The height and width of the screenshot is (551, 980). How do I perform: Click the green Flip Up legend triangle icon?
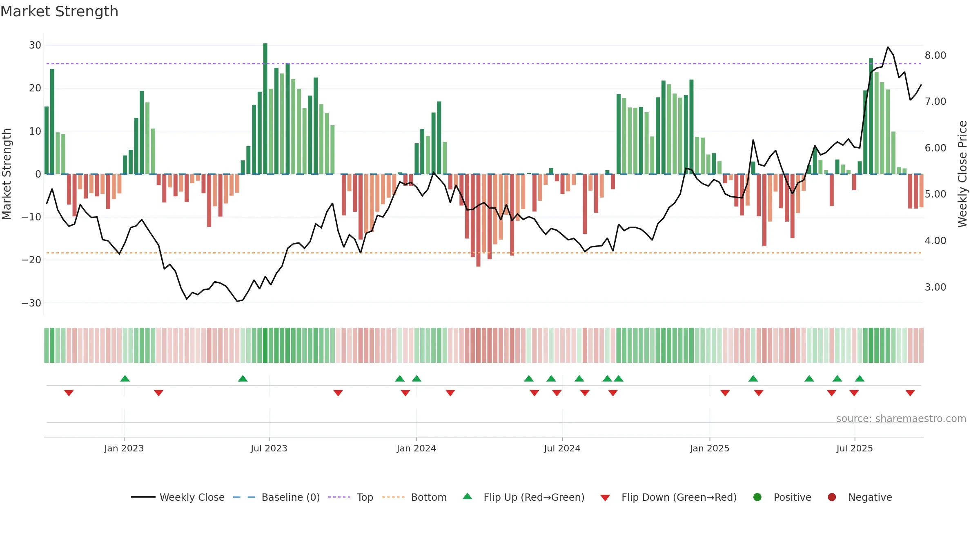(468, 496)
